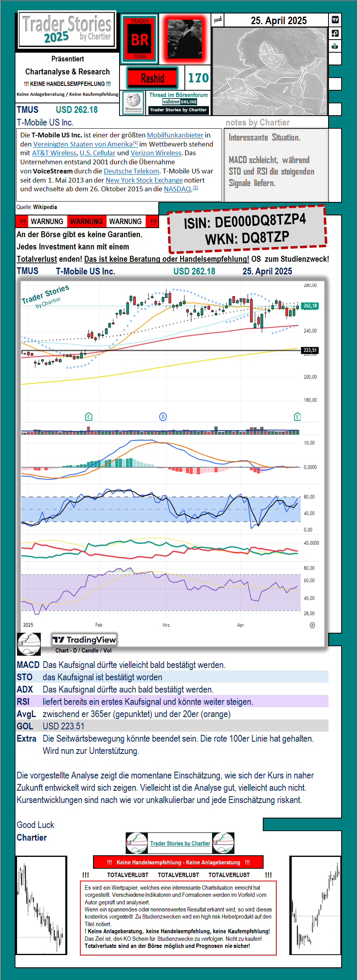Click the Extra row label
The image size is (357, 980).
pyautogui.click(x=27, y=738)
